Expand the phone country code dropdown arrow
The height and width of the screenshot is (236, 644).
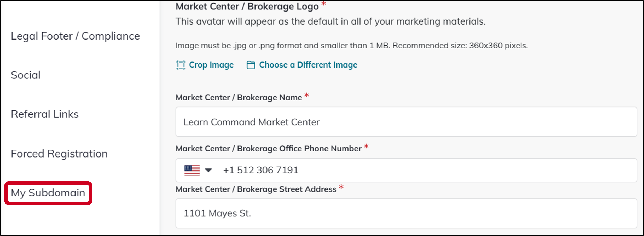208,170
